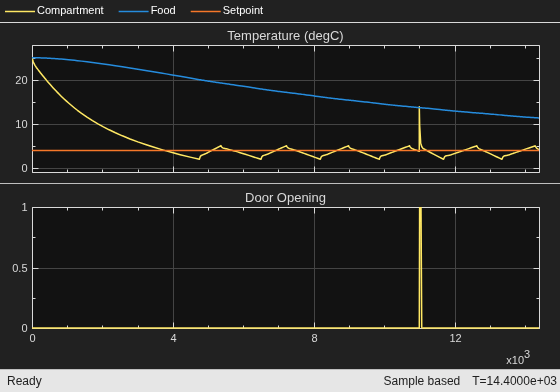Select the Door Opening plot title
Viewport: 560px width, 392px height.
[285, 198]
